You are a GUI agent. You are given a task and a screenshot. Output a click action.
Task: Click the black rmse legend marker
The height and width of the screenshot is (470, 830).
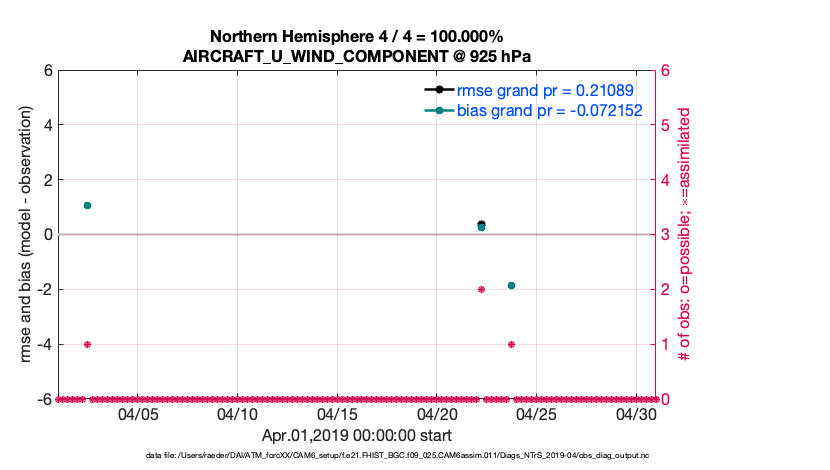point(438,90)
